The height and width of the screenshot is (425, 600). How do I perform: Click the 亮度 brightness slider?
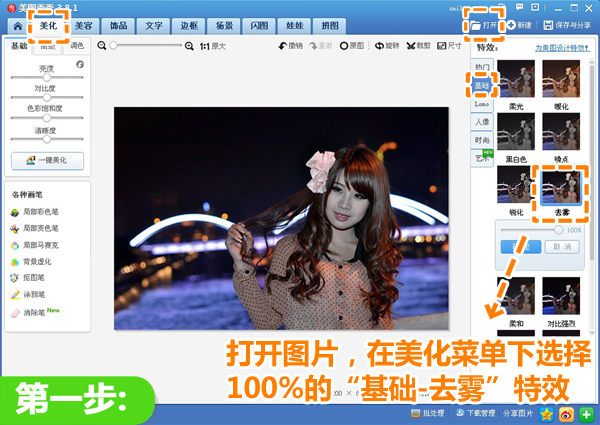coord(47,78)
